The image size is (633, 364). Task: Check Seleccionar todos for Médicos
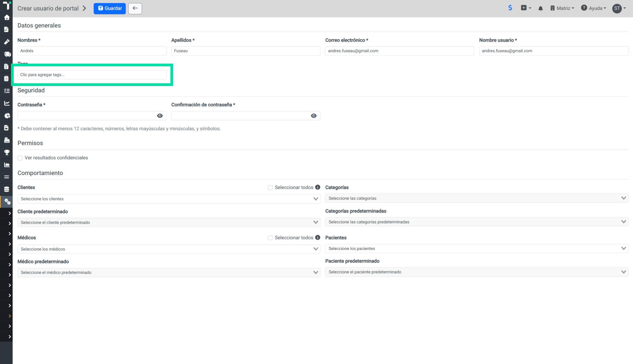pos(270,238)
